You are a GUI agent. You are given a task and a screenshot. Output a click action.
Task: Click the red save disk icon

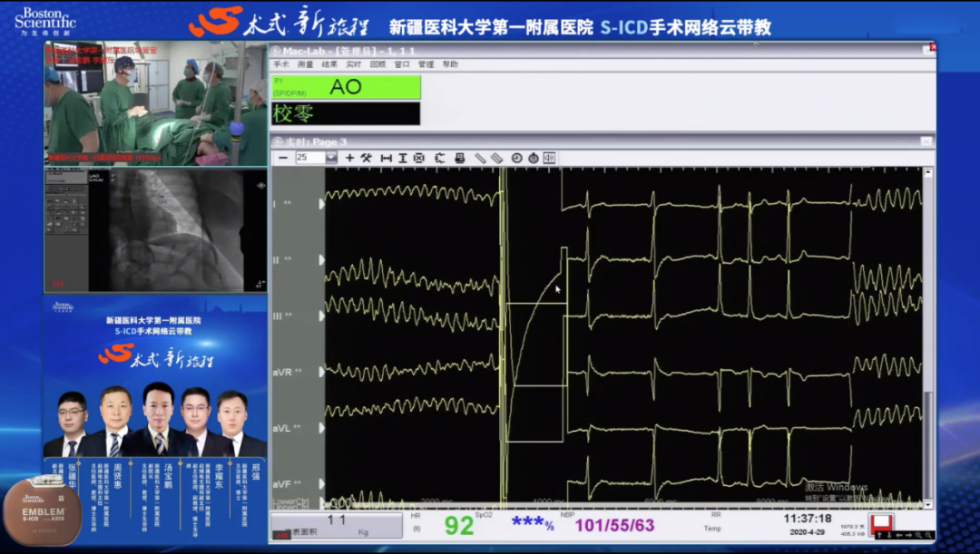pos(880,525)
